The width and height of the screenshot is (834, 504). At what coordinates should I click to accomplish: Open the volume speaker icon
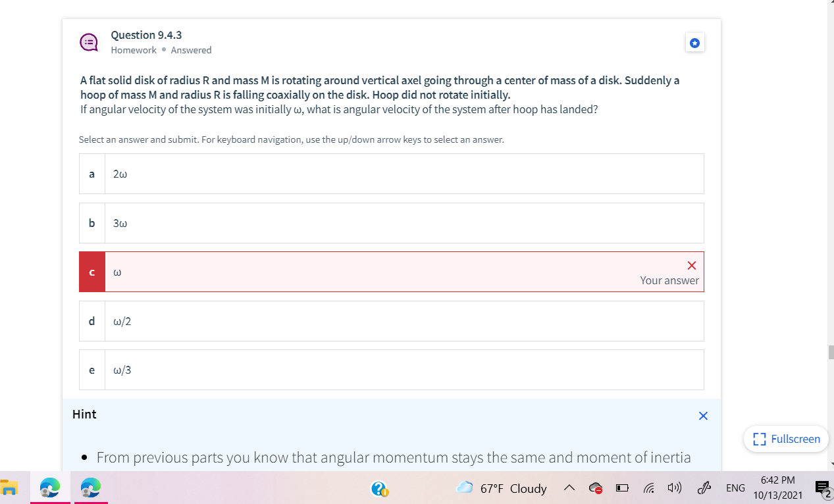pyautogui.click(x=674, y=488)
